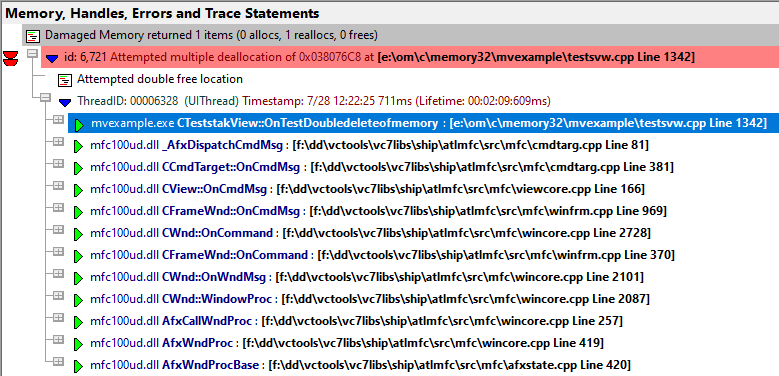Click green arrow icon of CFrameWnd::OnCmdMsg
This screenshot has height=376, width=779.
pyautogui.click(x=78, y=212)
